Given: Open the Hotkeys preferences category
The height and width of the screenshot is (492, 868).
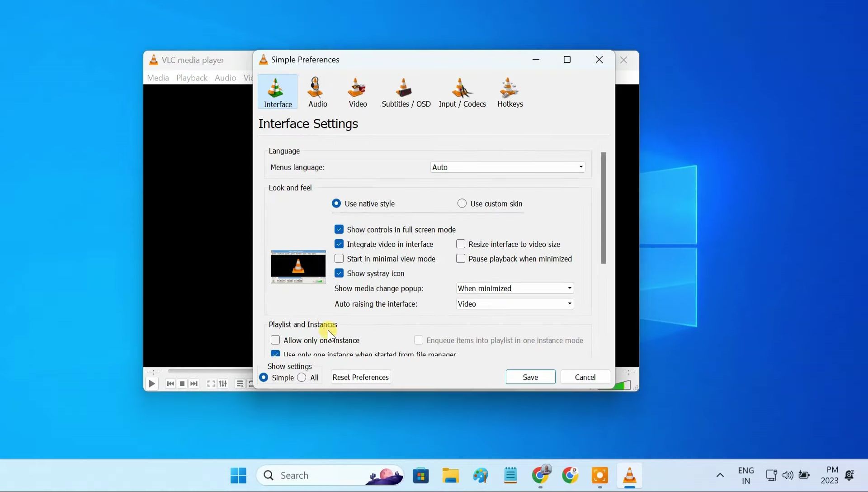Looking at the screenshot, I should (x=510, y=92).
